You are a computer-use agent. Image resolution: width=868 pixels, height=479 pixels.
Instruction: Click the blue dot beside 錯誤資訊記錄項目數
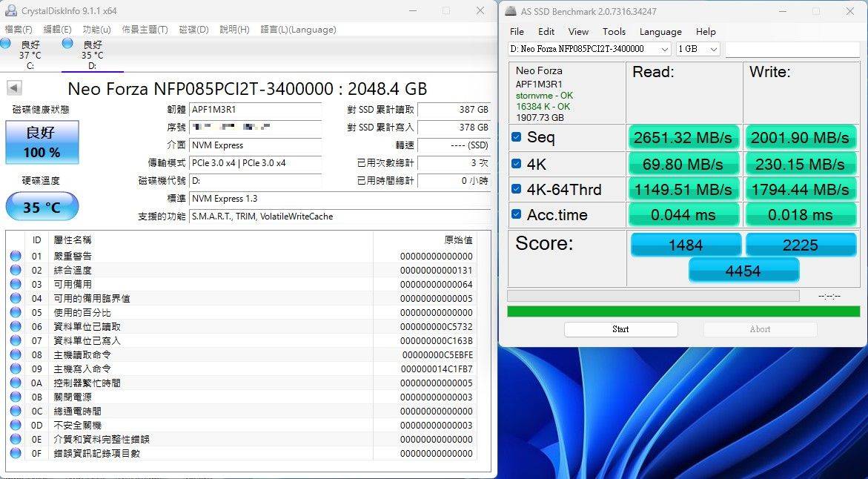click(x=16, y=452)
